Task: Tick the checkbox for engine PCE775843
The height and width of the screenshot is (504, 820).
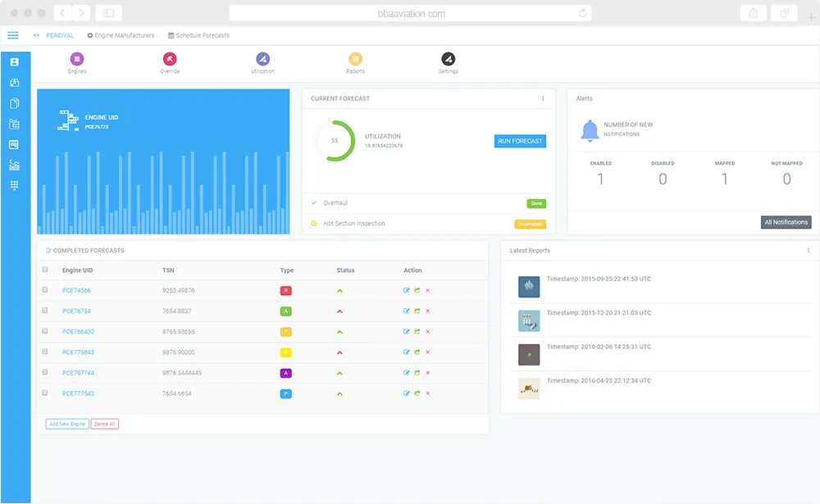Action: coord(45,352)
